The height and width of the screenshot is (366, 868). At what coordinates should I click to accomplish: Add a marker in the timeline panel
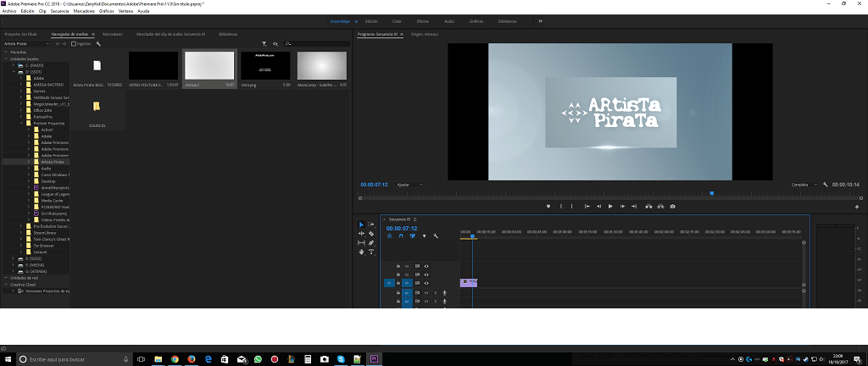[425, 236]
